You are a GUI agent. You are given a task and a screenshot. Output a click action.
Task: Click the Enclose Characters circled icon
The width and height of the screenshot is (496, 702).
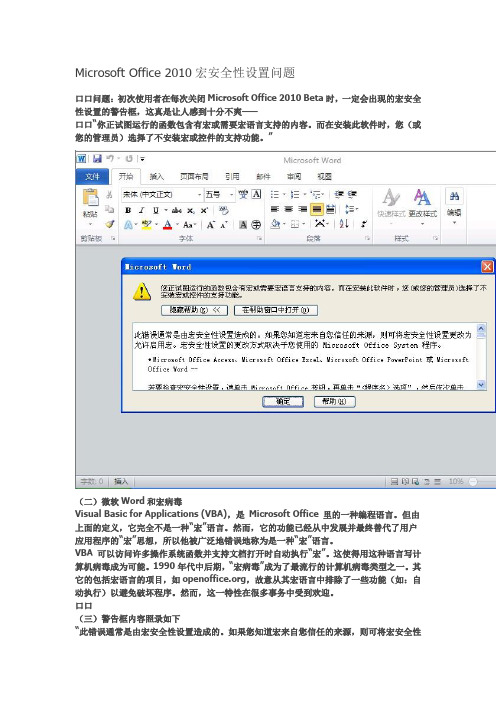[x=256, y=225]
